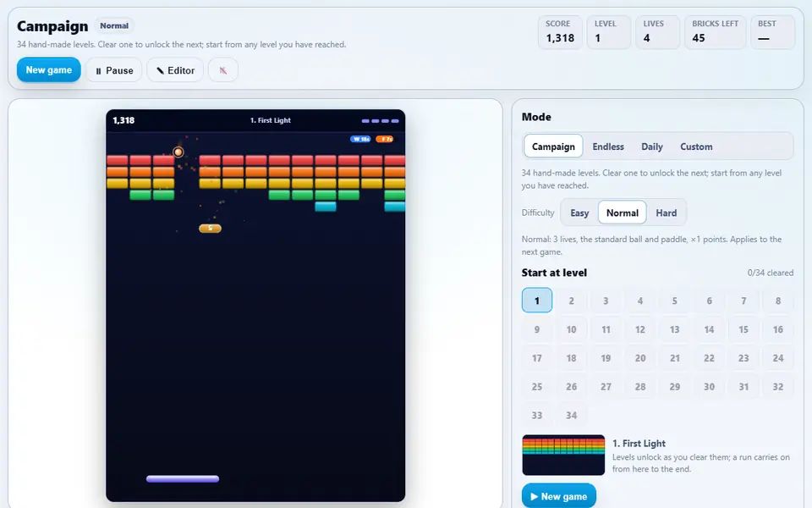812x508 pixels.
Task: Toggle the crossed-out sound mute icon
Action: click(223, 70)
